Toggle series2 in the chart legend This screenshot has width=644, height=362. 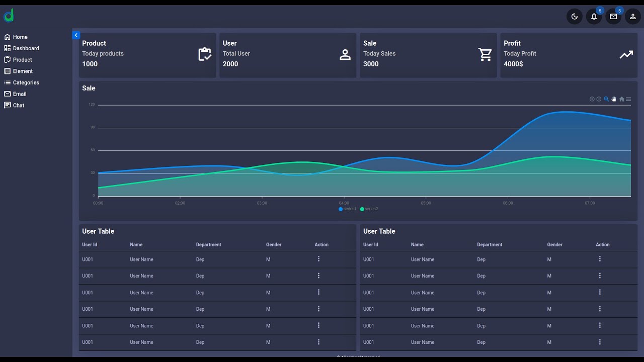(369, 209)
